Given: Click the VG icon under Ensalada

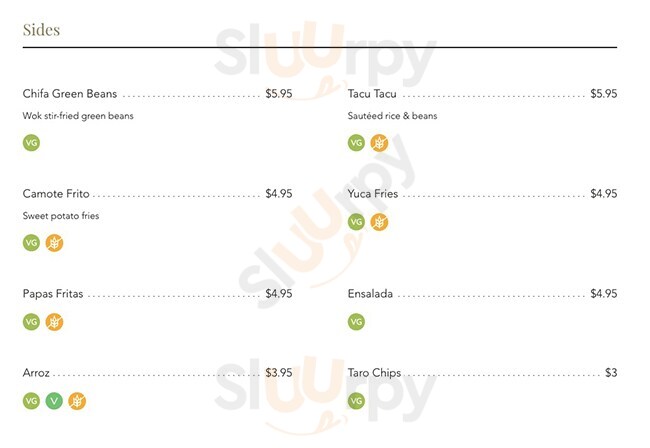Looking at the screenshot, I should point(356,322).
